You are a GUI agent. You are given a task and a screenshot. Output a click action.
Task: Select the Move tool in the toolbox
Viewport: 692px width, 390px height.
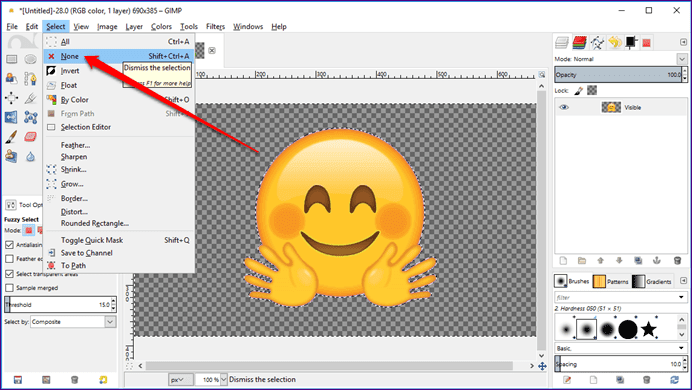(11, 98)
